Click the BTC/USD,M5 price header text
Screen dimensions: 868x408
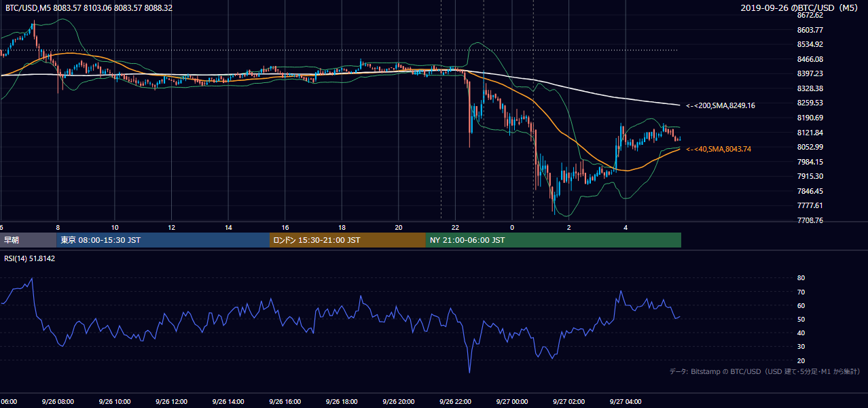(x=88, y=8)
